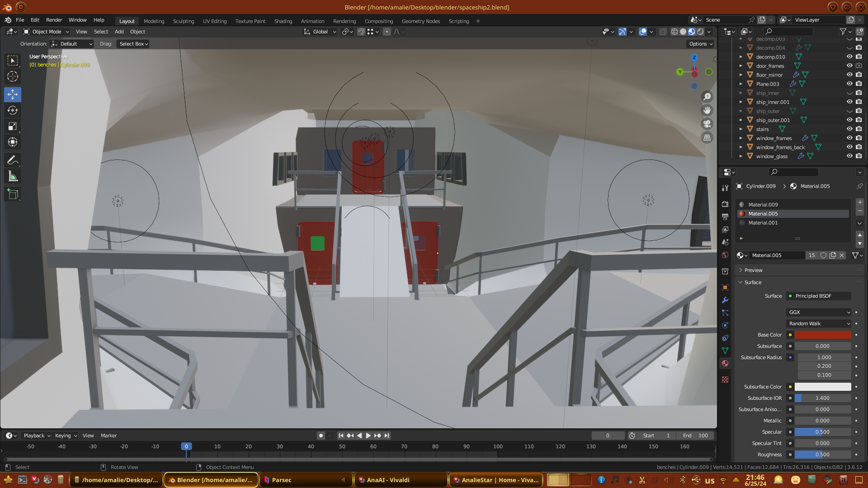Image resolution: width=868 pixels, height=488 pixels.
Task: Open the Render menu
Action: pyautogui.click(x=54, y=20)
